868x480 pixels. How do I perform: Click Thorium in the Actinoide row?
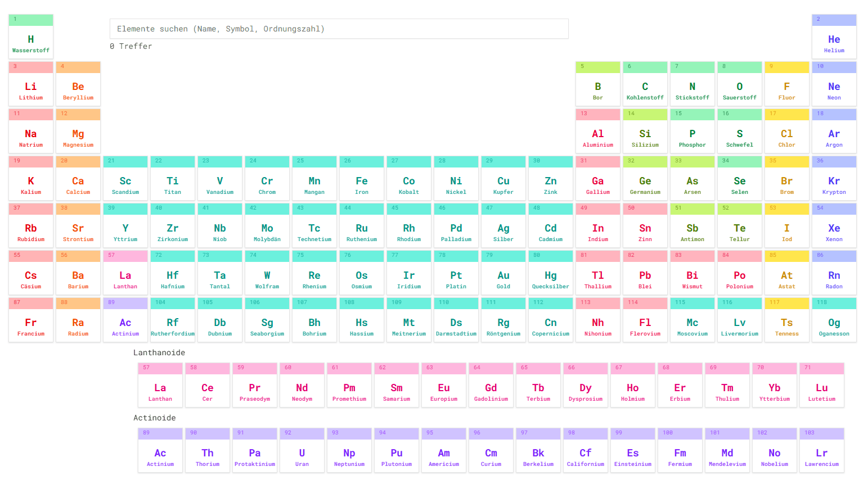[208, 450]
